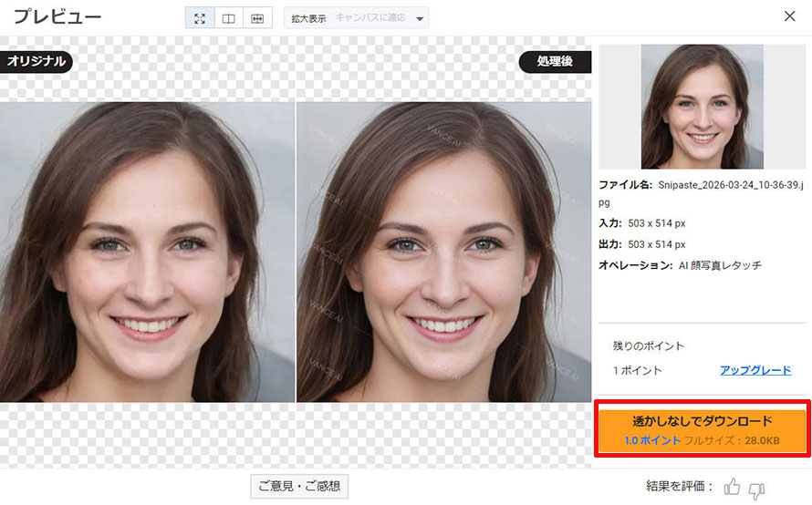
Task: Open the 拡大表示 zoom dropdown
Action: coord(357,18)
